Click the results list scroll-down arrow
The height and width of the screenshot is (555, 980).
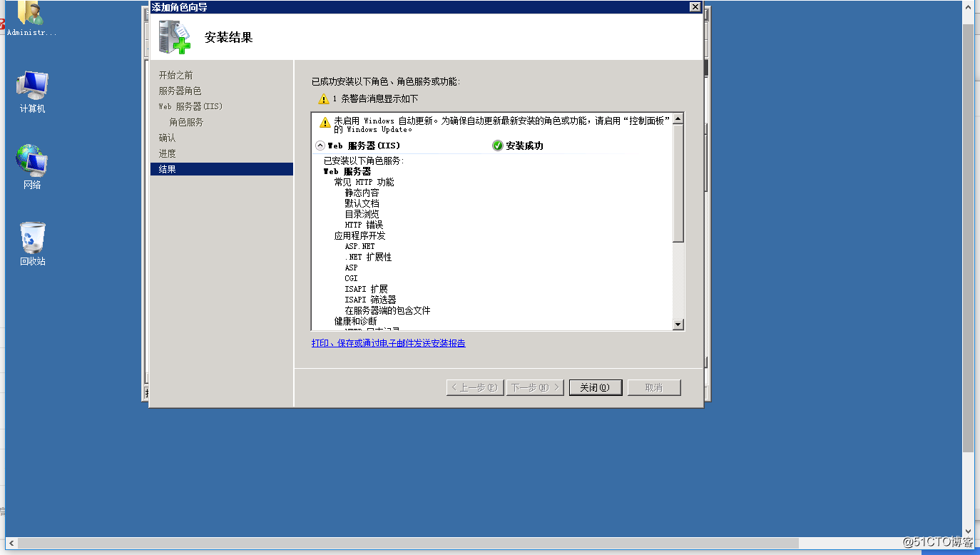point(678,325)
